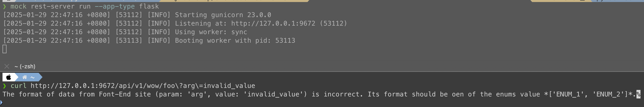Screen dimensions: 644x107
Task: Click the --app-type flag
Action: (115, 7)
